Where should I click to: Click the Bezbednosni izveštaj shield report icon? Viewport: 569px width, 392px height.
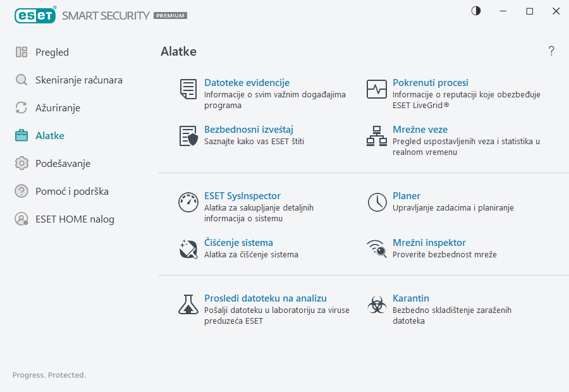[188, 136]
